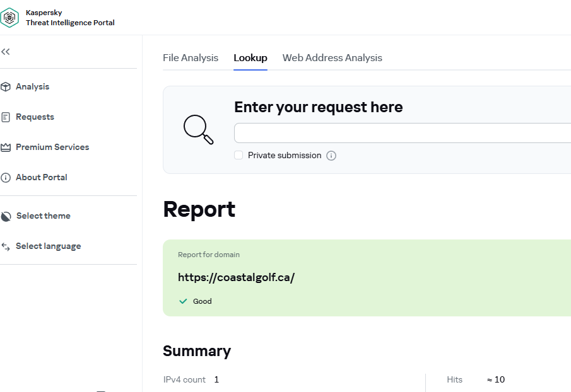
Task: Open the Select theme option
Action: (x=44, y=216)
